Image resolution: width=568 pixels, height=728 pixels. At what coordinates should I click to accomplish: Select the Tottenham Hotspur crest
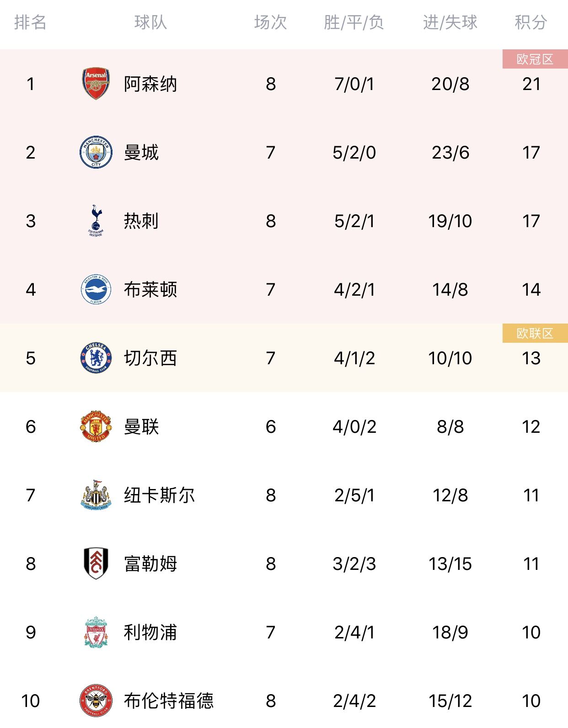pos(96,221)
